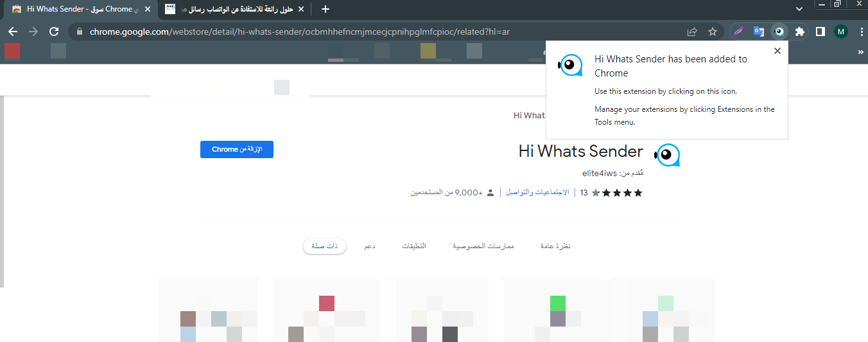Open the yellow bookmark in bookmarks bar

pyautogui.click(x=428, y=51)
